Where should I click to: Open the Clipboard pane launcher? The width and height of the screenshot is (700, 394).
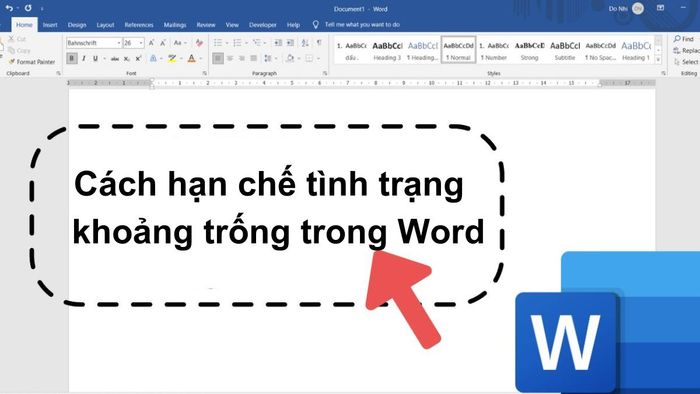pyautogui.click(x=58, y=73)
